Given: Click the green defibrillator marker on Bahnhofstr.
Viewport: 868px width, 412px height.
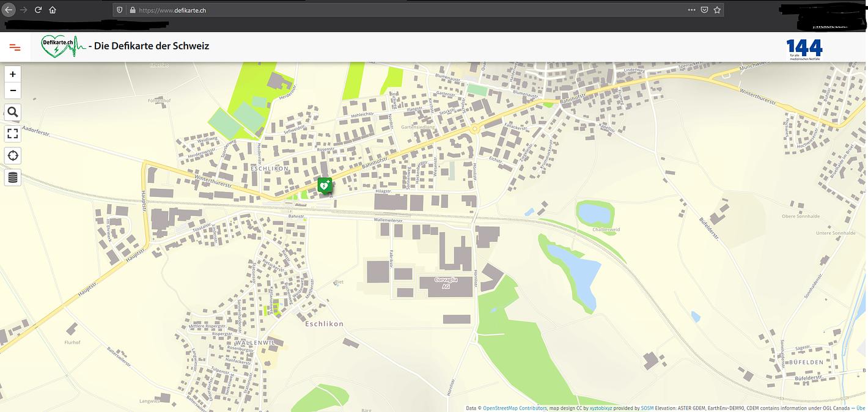Looking at the screenshot, I should pos(325,185).
